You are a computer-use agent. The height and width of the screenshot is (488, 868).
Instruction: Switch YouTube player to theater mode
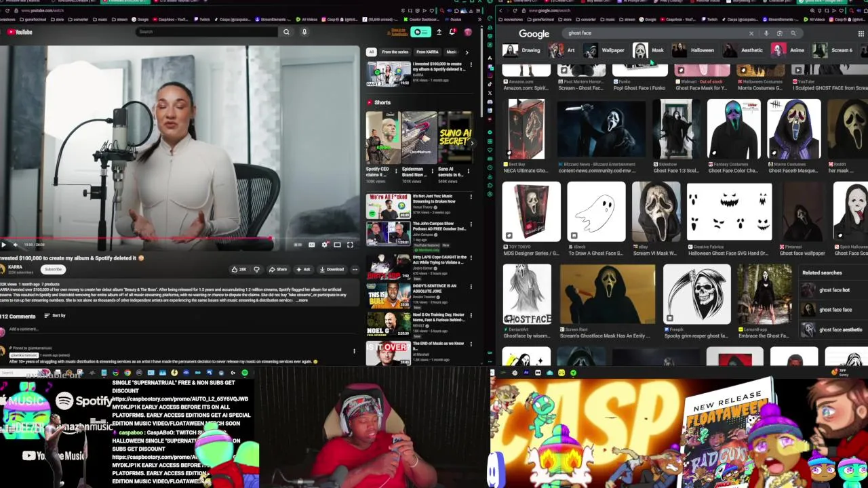(x=337, y=245)
